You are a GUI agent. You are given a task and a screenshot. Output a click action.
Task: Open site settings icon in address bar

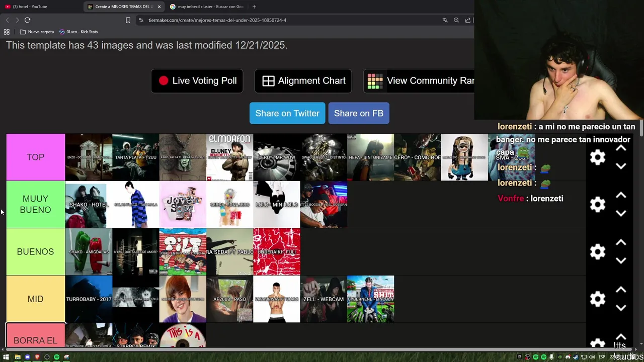pos(141,20)
